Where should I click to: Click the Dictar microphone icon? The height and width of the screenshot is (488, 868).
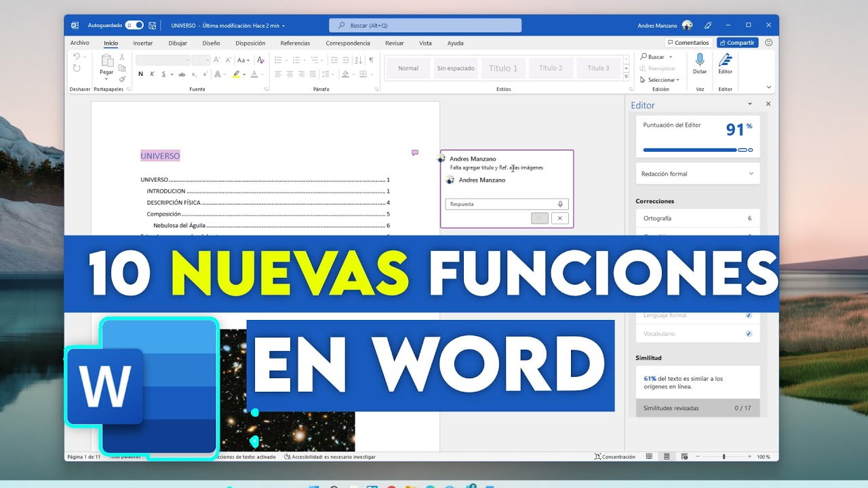pos(700,60)
